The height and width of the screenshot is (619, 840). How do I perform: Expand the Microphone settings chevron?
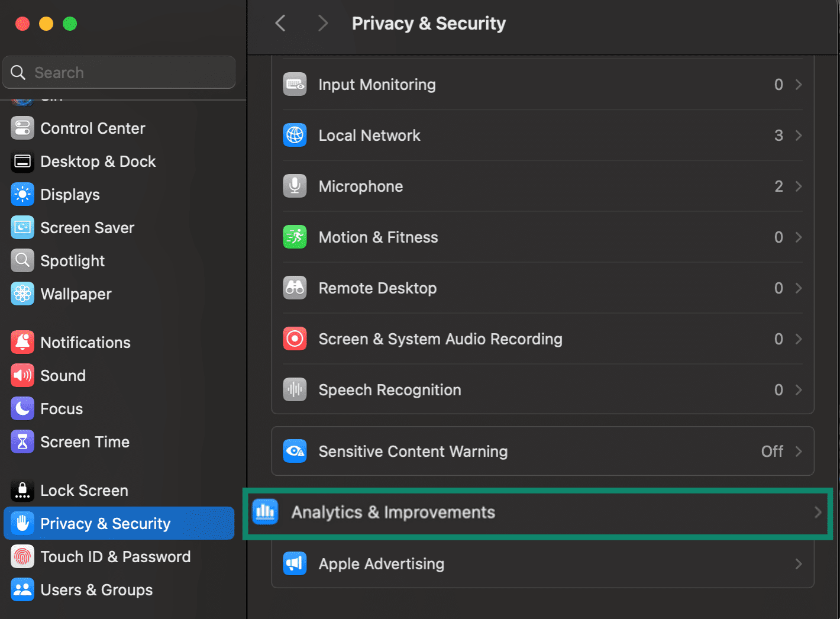(799, 186)
